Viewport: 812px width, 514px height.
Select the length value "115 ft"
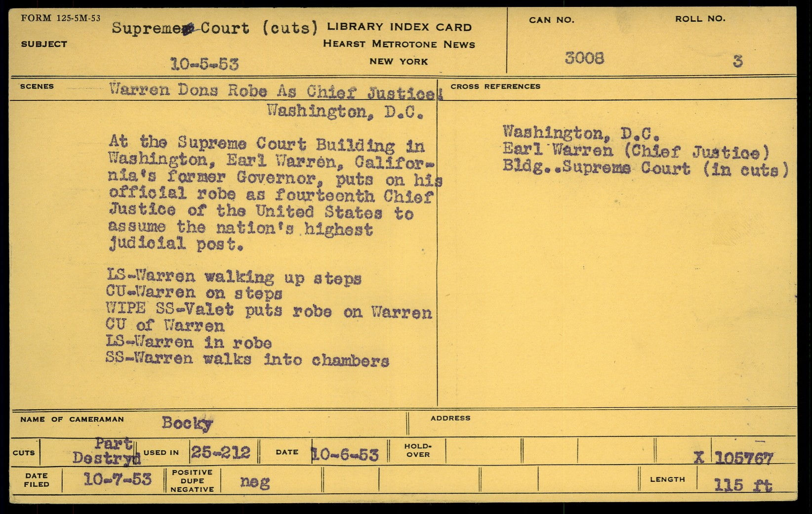point(743,485)
